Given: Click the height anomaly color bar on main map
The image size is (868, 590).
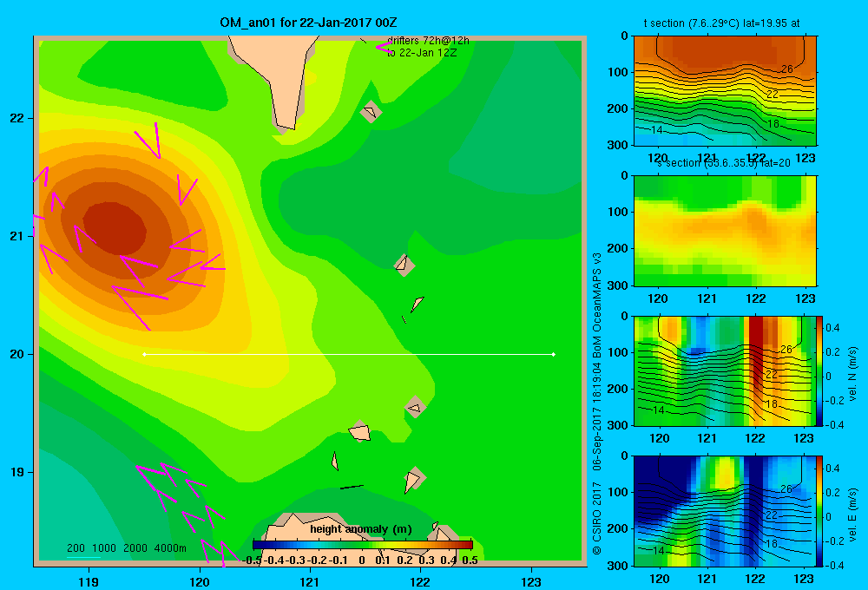Looking at the screenshot, I should point(363,545).
